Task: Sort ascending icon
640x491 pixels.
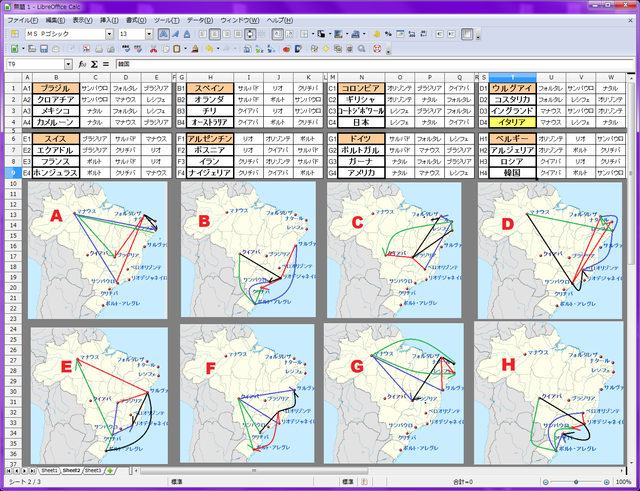Action: coord(259,49)
